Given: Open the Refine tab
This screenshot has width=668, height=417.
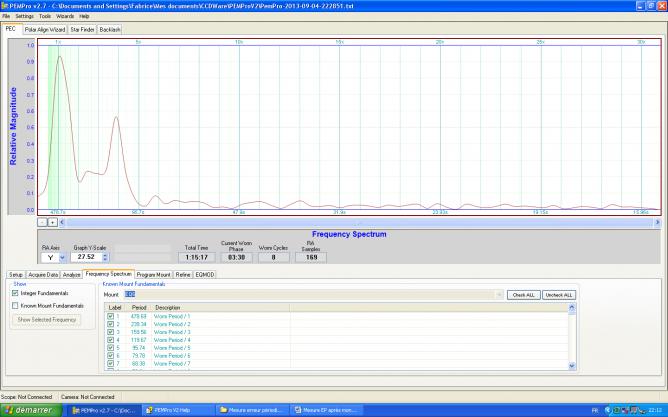Looking at the screenshot, I should (x=183, y=275).
